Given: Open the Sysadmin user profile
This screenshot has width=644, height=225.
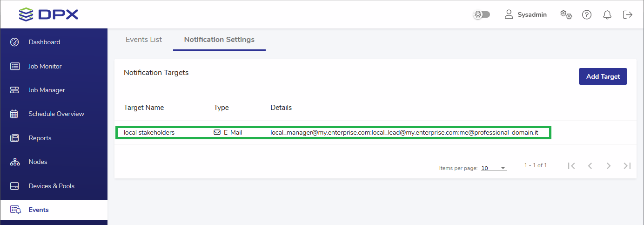Looking at the screenshot, I should coord(526,15).
